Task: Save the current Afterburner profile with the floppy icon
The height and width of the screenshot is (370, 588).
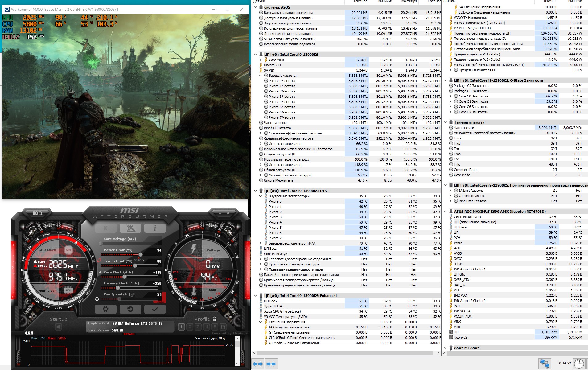Action: [x=223, y=327]
